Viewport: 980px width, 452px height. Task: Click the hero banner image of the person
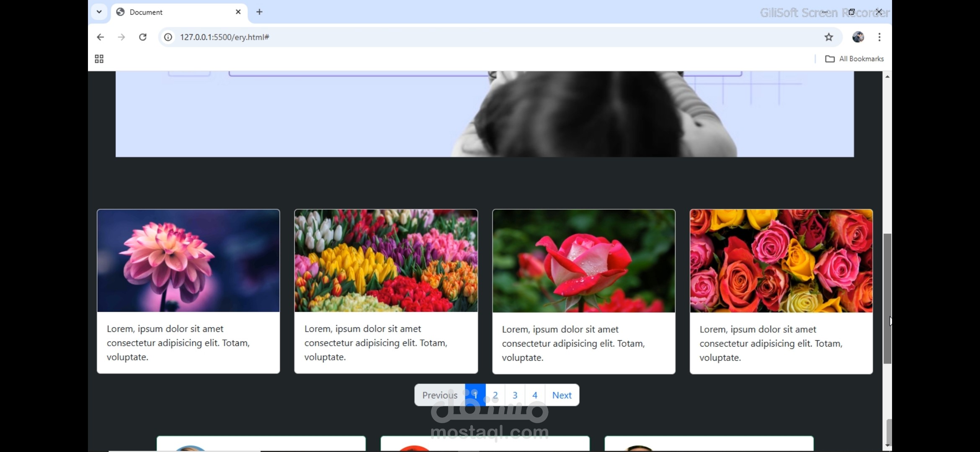coord(485,114)
